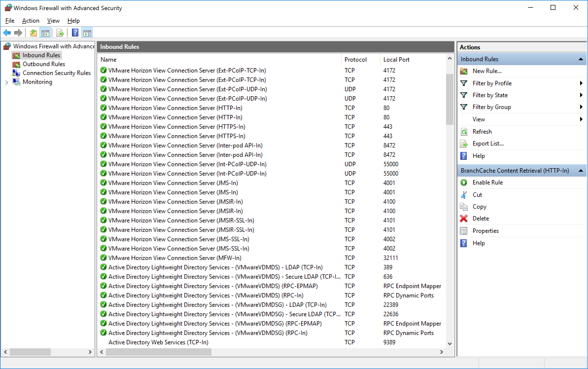This screenshot has width=588, height=369.
Task: Click Filter by Group action
Action: click(492, 107)
